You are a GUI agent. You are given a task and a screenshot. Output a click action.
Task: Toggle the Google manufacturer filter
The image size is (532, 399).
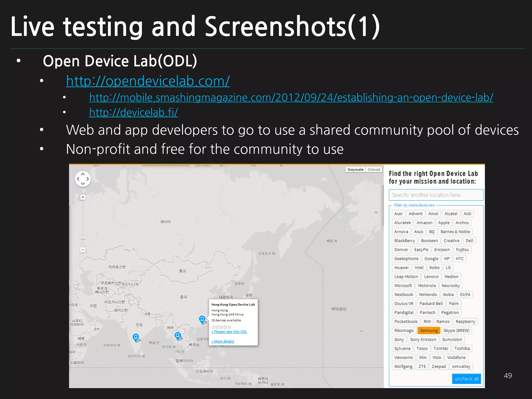coord(431,258)
